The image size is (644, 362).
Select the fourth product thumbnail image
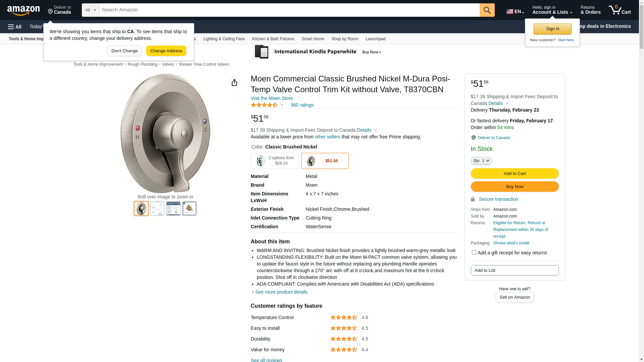[x=190, y=208]
